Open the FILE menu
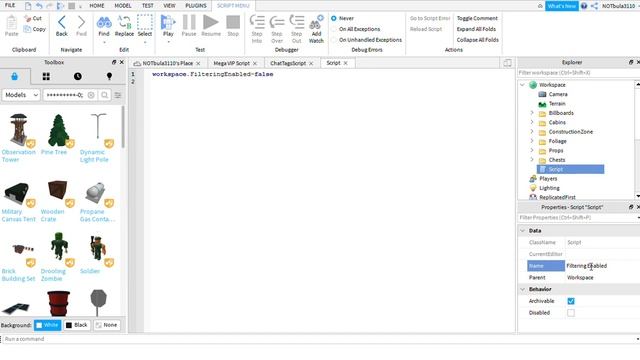640x360 pixels. coord(10,6)
